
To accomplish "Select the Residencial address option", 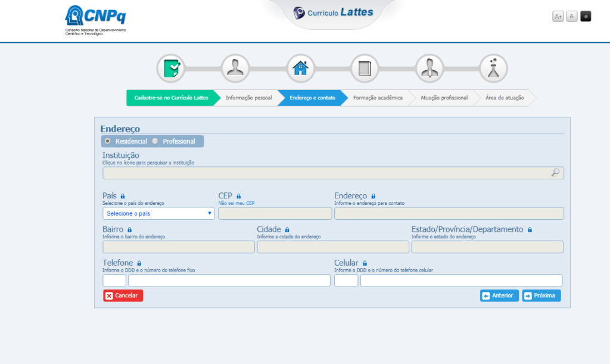I will tap(108, 141).
